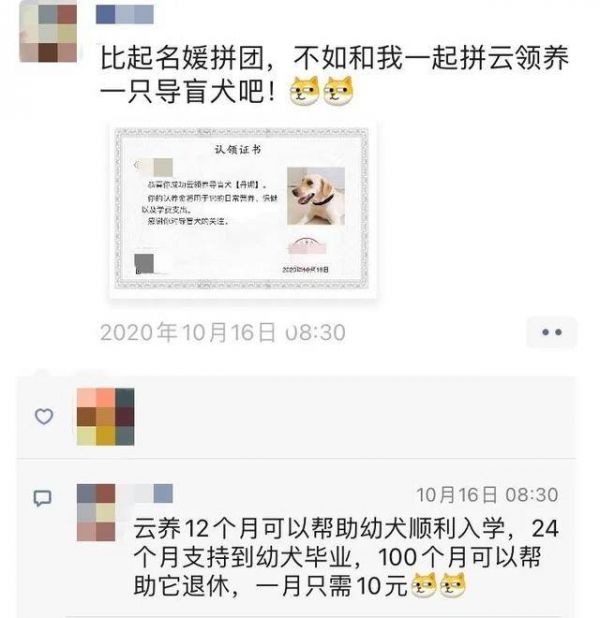Tap the gray code block on certificate
The width and height of the screenshot is (600, 618).
click(144, 264)
